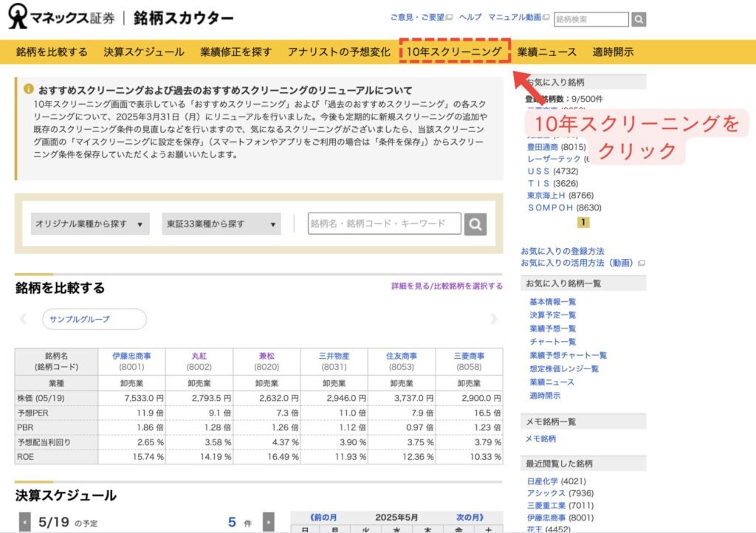Click the left arrow of group carousel
The width and height of the screenshot is (756, 533).
(23, 319)
